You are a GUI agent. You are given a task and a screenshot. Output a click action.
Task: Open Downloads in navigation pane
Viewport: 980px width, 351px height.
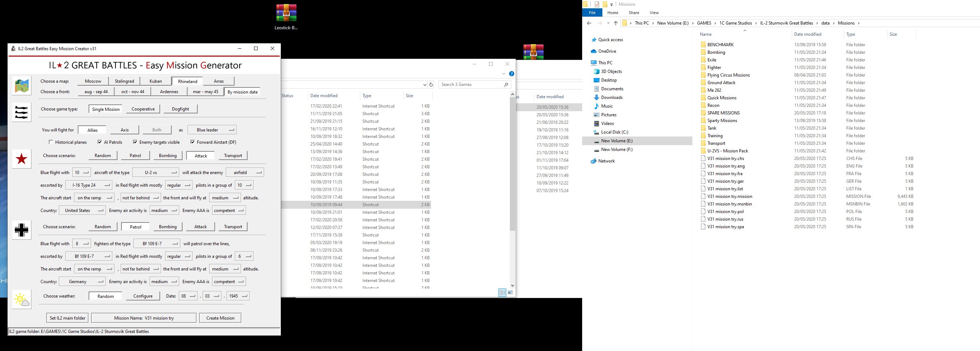(x=612, y=97)
